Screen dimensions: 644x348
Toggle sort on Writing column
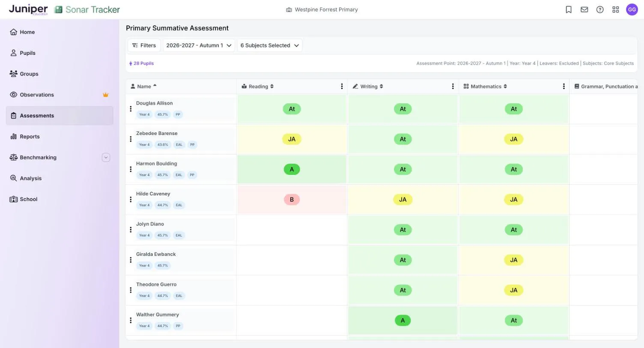click(x=381, y=87)
